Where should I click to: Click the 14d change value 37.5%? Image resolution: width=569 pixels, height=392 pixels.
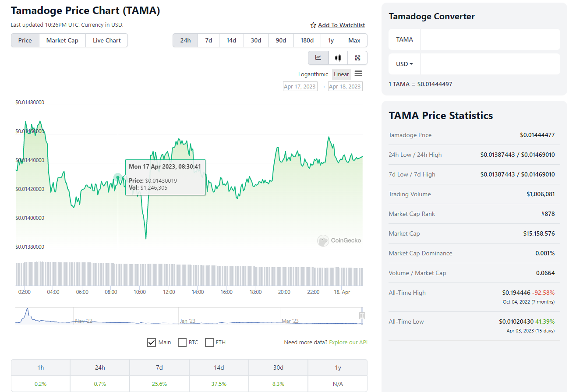pyautogui.click(x=219, y=384)
